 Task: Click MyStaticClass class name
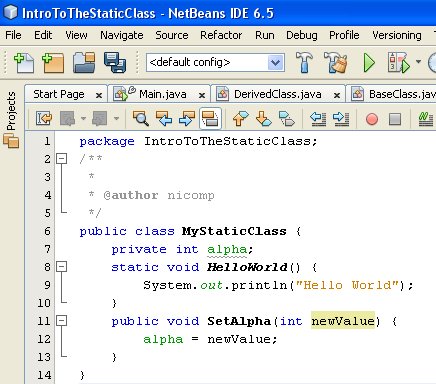[234, 231]
